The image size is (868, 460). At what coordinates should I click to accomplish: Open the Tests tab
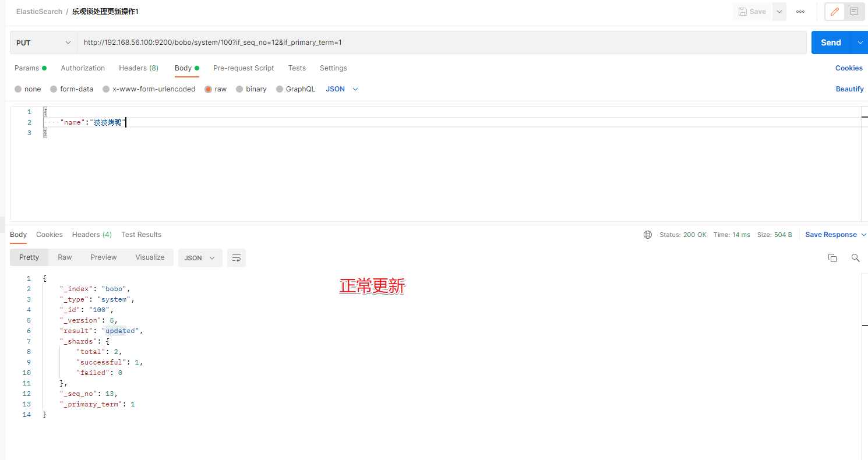[x=297, y=68]
